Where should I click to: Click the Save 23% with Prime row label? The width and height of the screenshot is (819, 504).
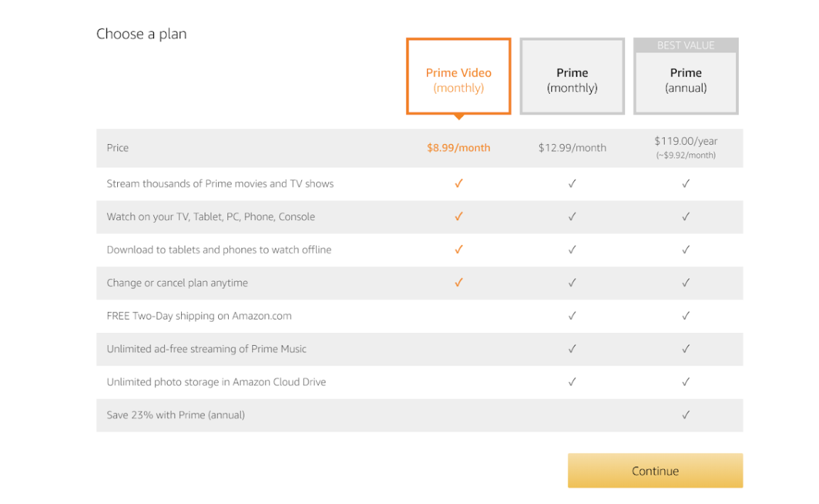point(175,415)
